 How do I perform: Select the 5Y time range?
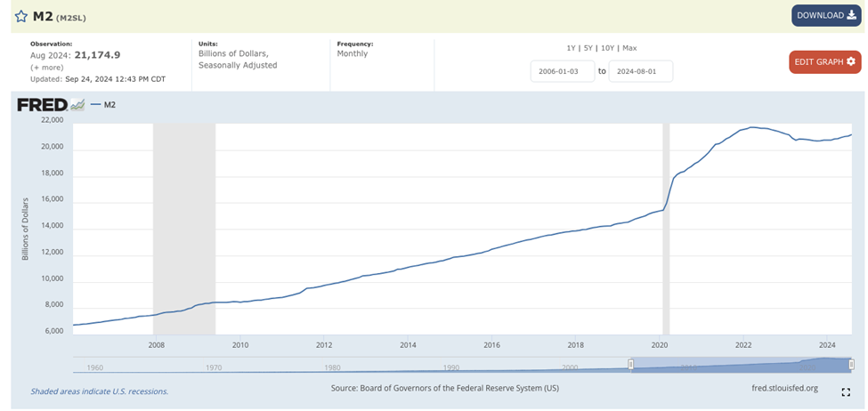pos(588,48)
